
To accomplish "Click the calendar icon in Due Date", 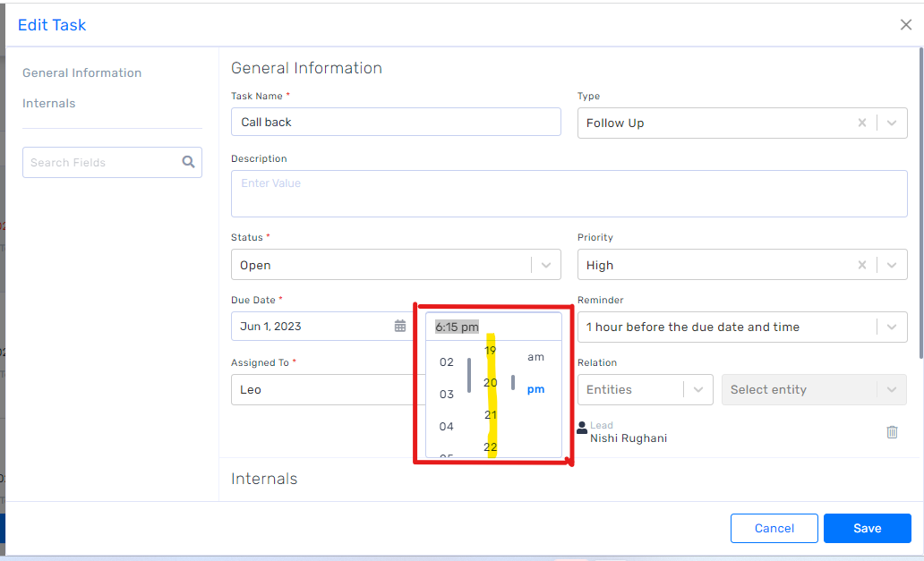I will coord(400,327).
